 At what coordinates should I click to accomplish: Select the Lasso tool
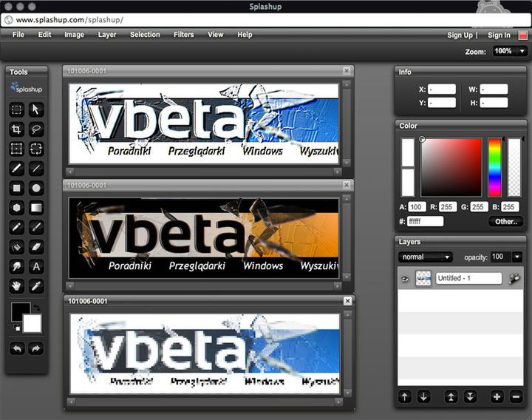[x=36, y=129]
